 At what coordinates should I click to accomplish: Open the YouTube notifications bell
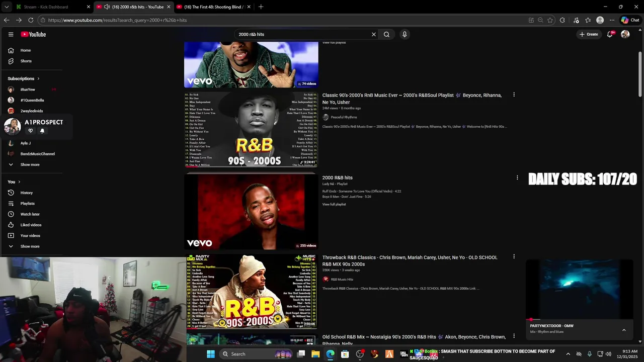tap(610, 34)
